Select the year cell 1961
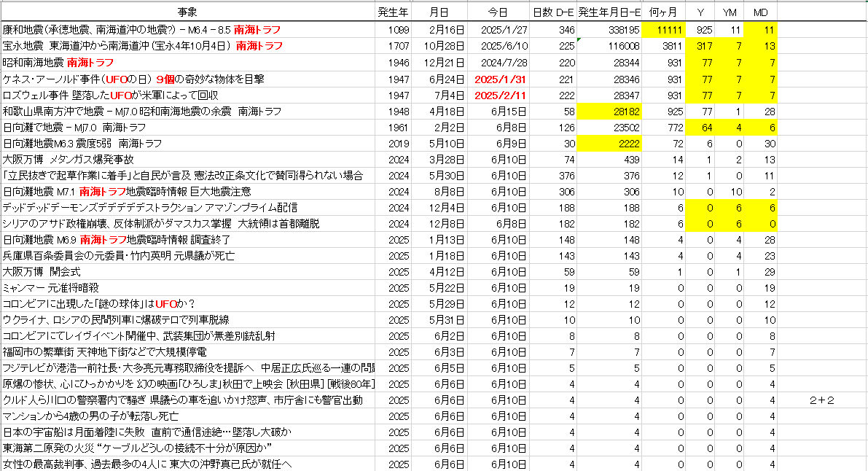The height and width of the screenshot is (471, 868). click(393, 128)
